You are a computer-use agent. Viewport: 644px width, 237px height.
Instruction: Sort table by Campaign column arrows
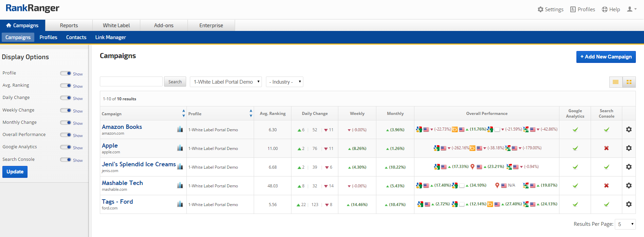coord(183,113)
